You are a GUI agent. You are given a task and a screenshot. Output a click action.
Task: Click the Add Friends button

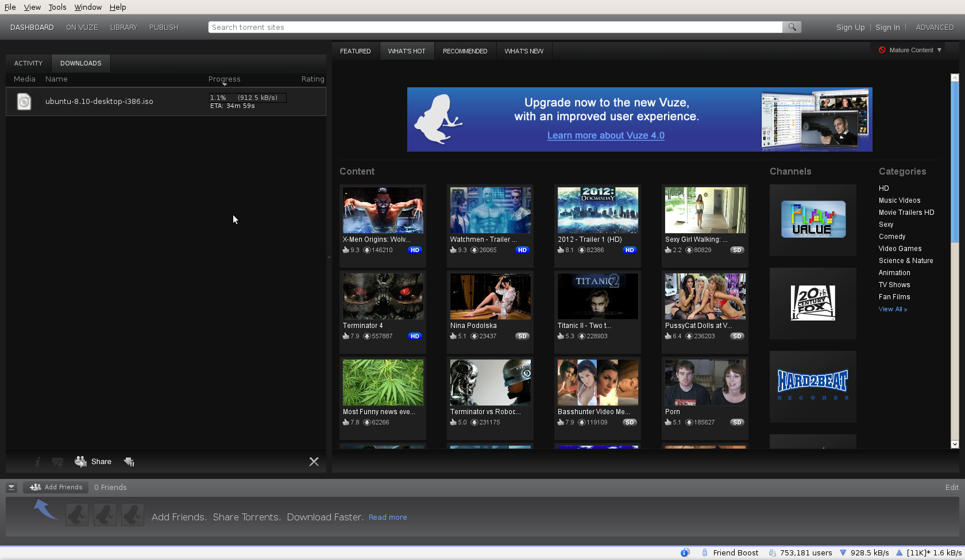56,487
